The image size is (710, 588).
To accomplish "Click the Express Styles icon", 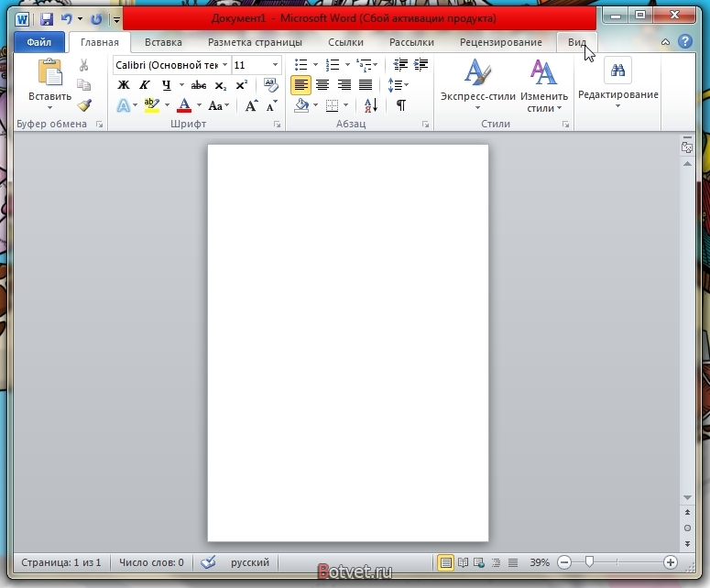I will coord(477,72).
